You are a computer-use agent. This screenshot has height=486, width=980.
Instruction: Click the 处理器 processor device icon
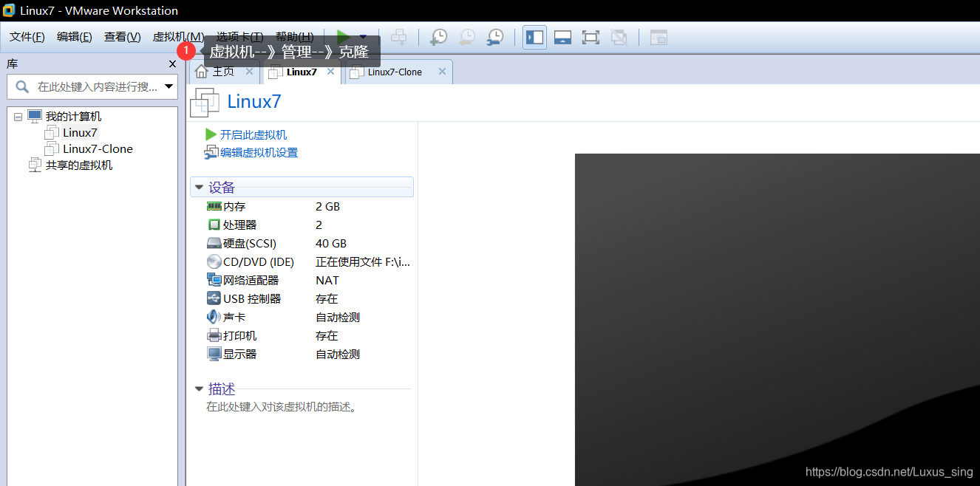coord(214,225)
